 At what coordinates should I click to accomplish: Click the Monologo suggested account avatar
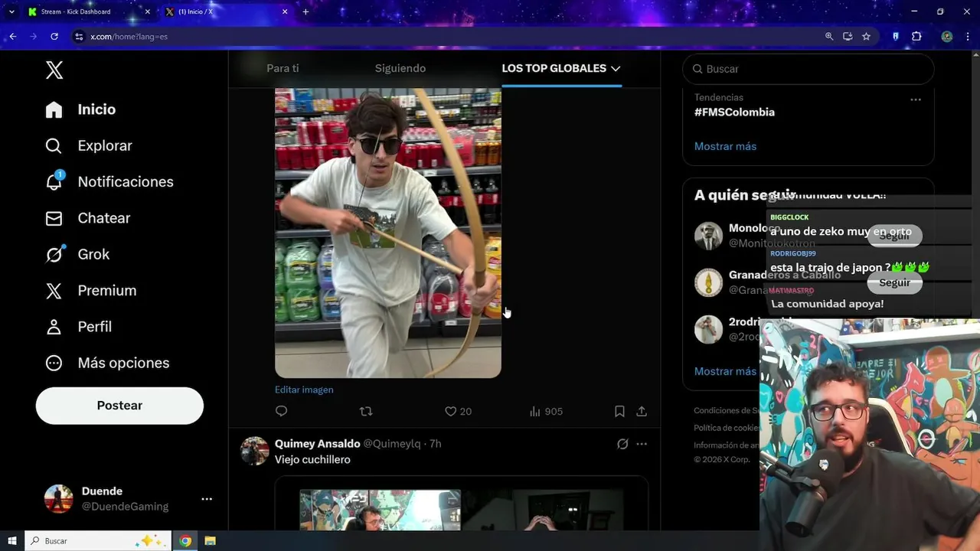(x=708, y=236)
